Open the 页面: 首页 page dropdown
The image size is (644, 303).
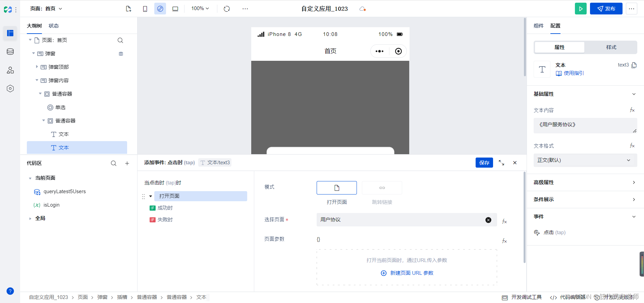click(46, 9)
